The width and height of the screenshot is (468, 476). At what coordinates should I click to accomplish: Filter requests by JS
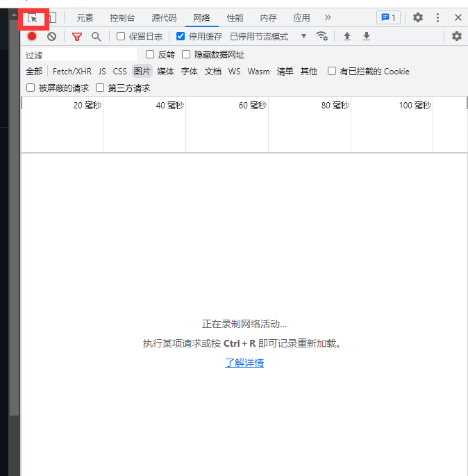[x=102, y=72]
